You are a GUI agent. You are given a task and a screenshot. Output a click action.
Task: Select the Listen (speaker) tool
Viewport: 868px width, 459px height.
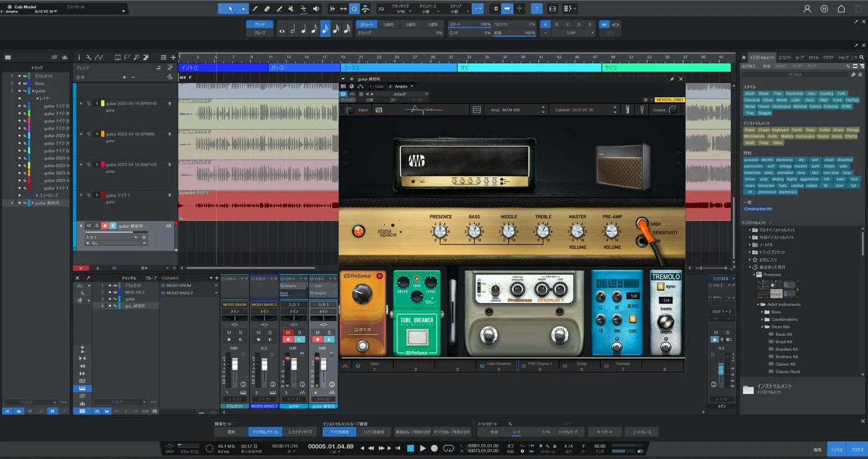pos(316,9)
